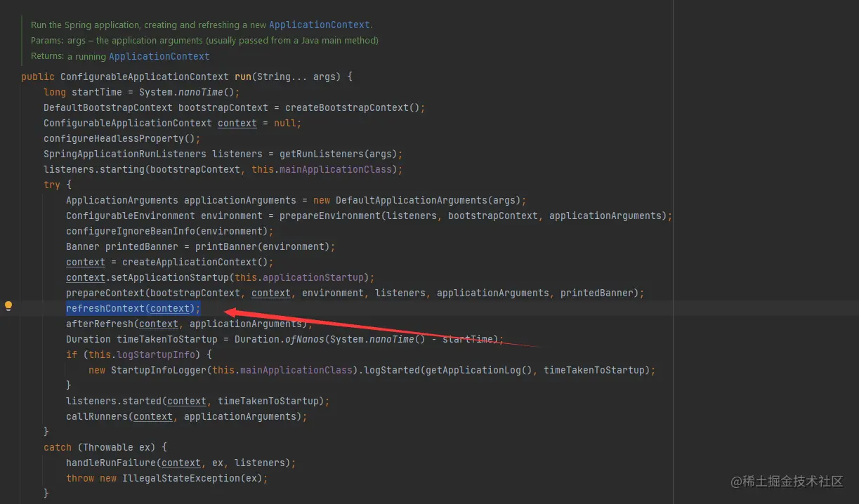859x504 pixels.
Task: Click the yellow lightbulb intention icon
Action: coord(8,306)
